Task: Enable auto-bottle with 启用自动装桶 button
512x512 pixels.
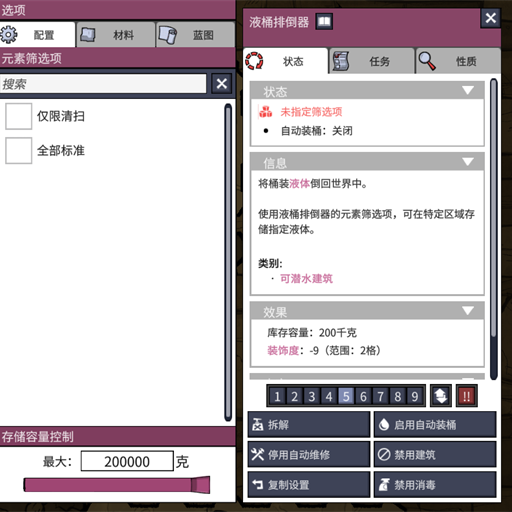Action: point(435,424)
